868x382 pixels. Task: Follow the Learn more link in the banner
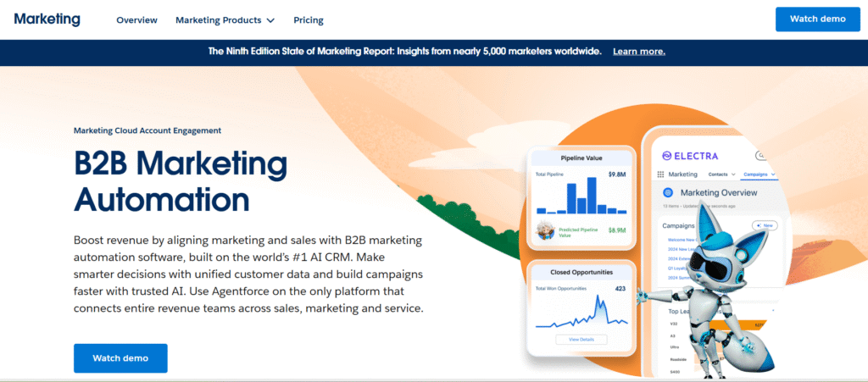639,52
